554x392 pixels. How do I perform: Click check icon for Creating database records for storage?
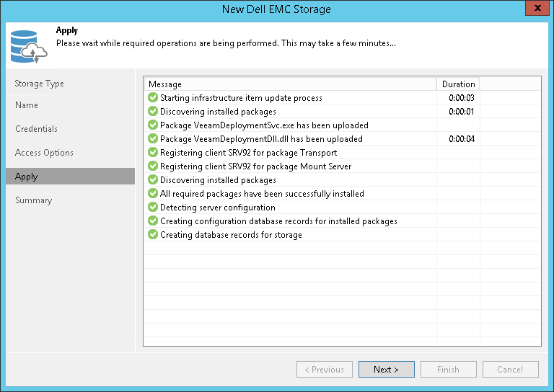click(152, 235)
